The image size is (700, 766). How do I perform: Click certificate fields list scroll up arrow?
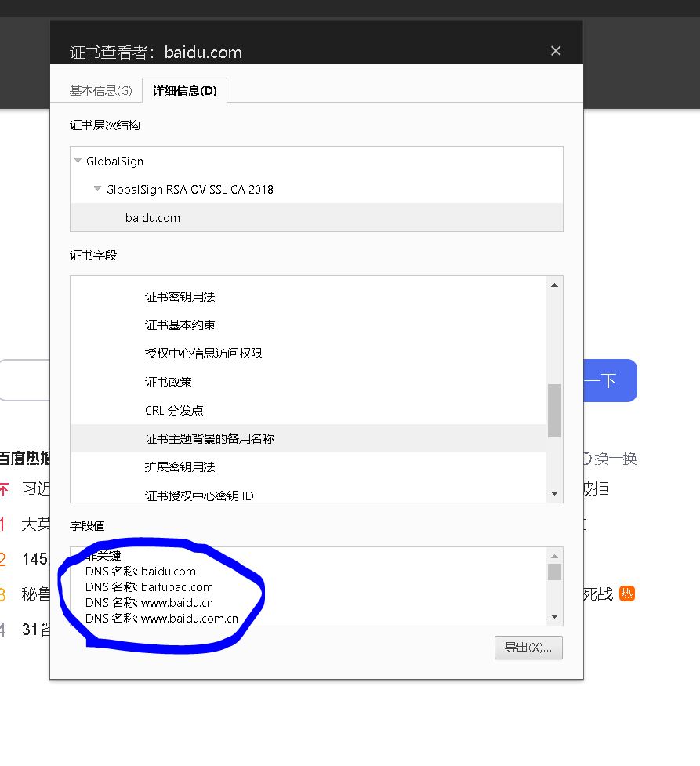coord(554,285)
